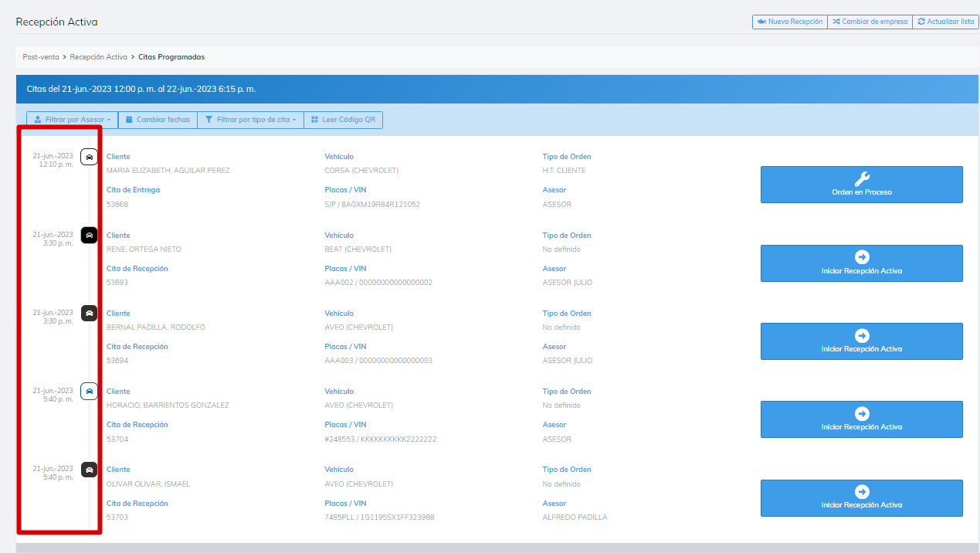Click plates AAA003 / 00000000000000003
Viewport: 980px width, 553px height.
pyautogui.click(x=378, y=361)
